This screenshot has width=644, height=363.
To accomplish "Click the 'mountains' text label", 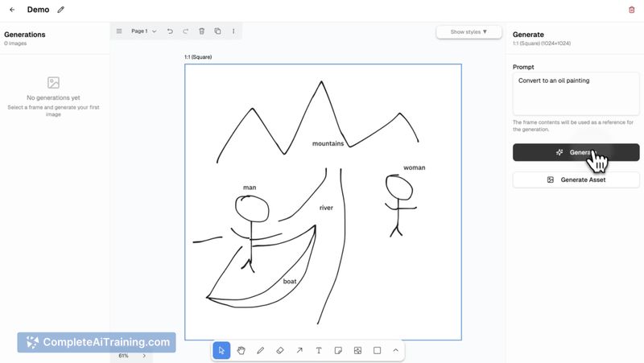I will [328, 143].
